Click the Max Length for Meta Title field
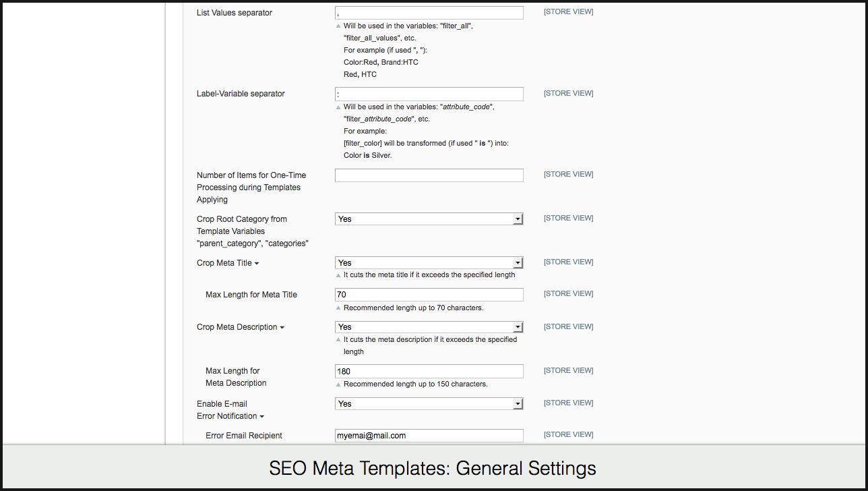 click(429, 295)
